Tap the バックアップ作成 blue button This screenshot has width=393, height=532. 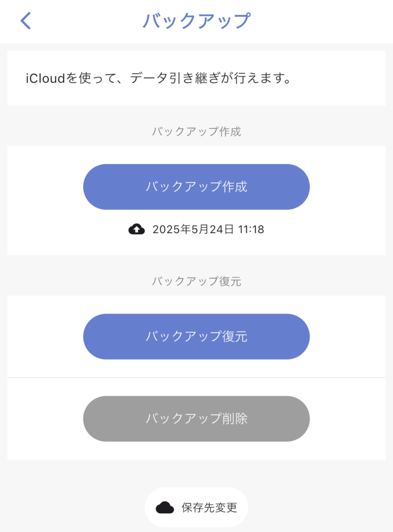(196, 187)
